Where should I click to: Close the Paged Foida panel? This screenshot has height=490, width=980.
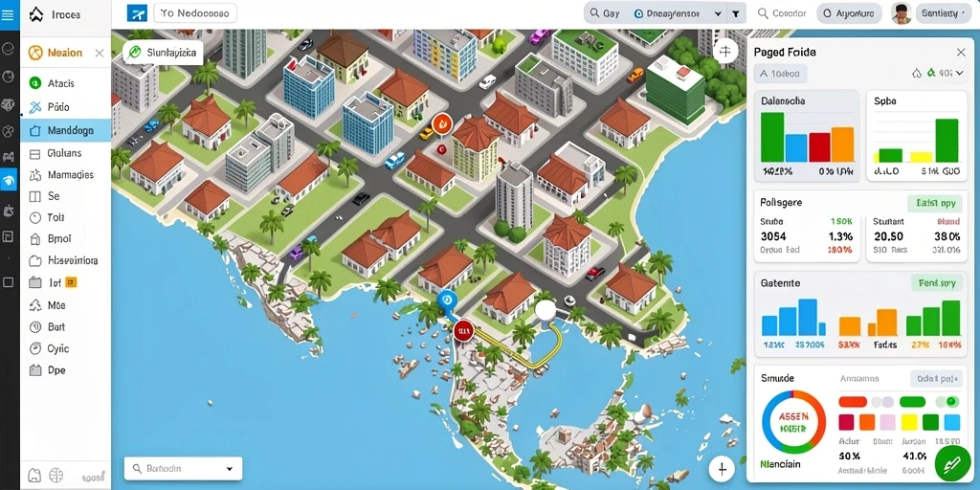pyautogui.click(x=961, y=53)
